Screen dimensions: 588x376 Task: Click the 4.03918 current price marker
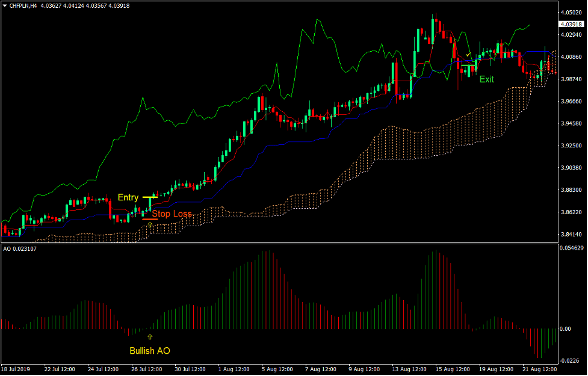click(x=572, y=25)
